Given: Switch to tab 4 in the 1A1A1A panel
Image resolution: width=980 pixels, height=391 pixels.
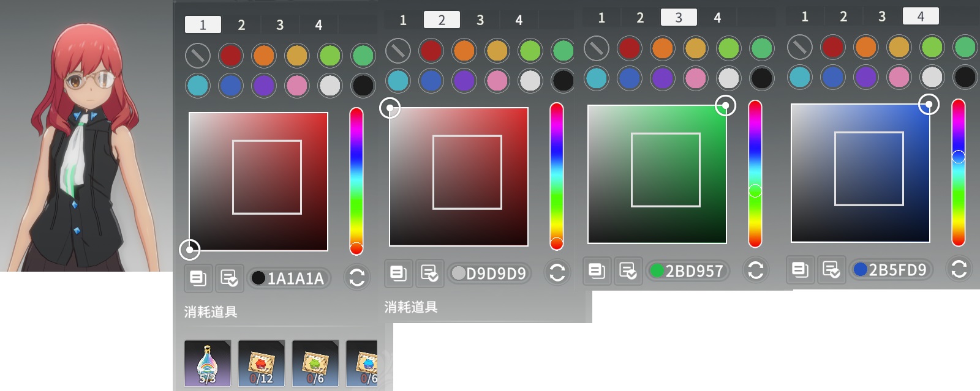Looking at the screenshot, I should tap(318, 25).
